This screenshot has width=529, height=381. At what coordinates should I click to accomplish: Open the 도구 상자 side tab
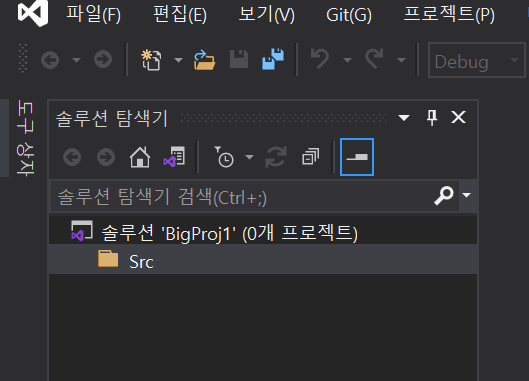[x=25, y=138]
